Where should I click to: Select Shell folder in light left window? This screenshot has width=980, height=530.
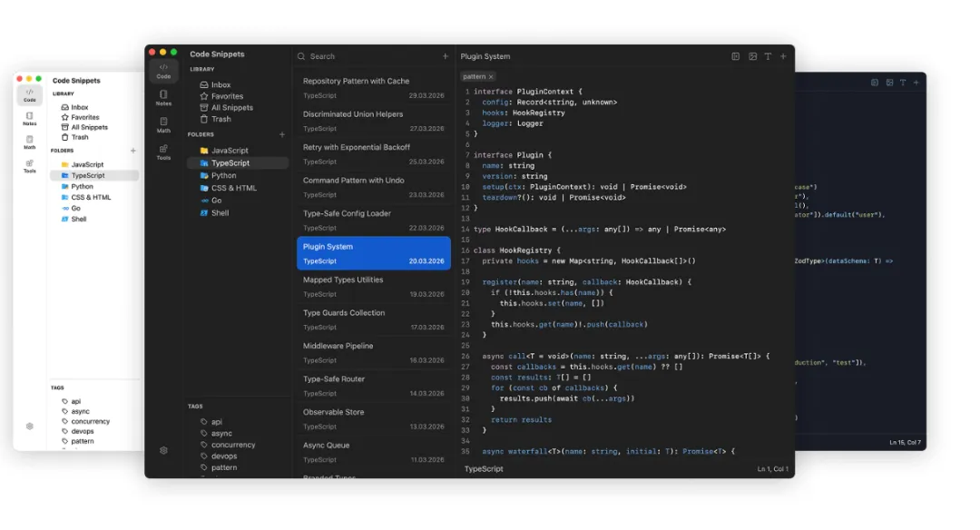[93, 220]
